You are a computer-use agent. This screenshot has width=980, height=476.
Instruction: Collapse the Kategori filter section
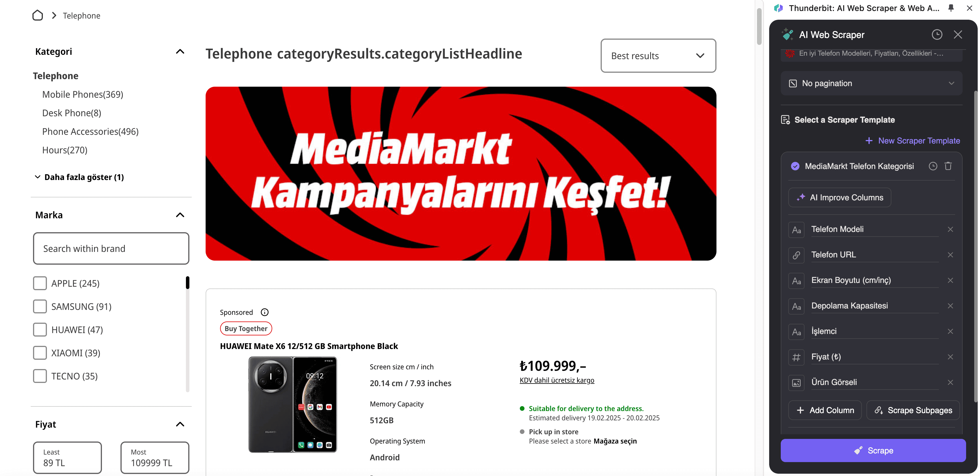click(x=180, y=51)
